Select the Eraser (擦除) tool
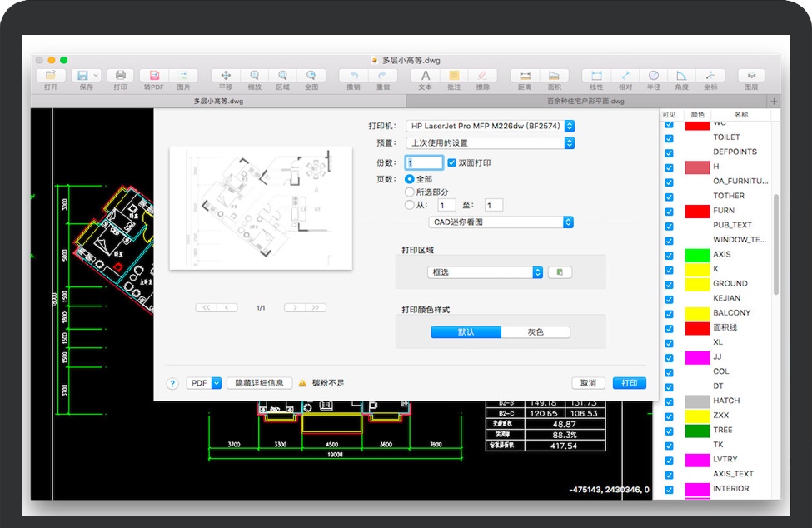The image size is (812, 528). (x=483, y=76)
